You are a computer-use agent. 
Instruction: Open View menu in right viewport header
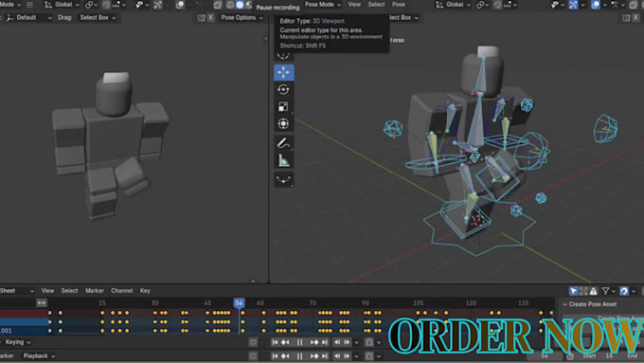pos(354,5)
